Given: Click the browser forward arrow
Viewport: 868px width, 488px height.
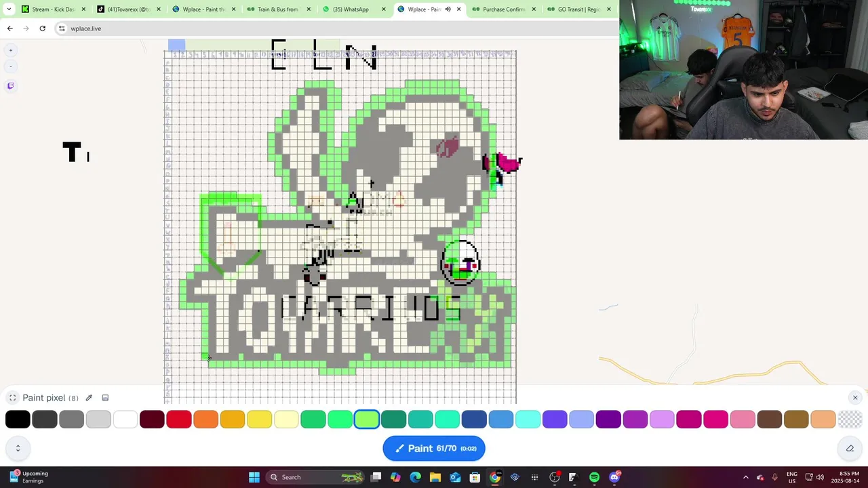Looking at the screenshot, I should tap(26, 28).
